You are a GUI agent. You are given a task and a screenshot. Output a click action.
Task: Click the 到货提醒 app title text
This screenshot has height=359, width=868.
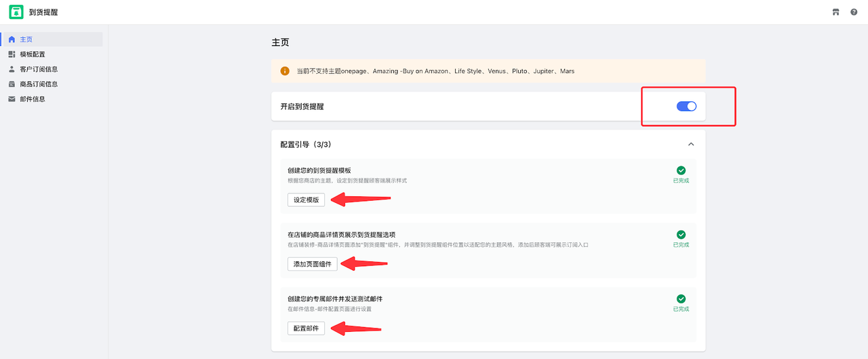click(43, 12)
